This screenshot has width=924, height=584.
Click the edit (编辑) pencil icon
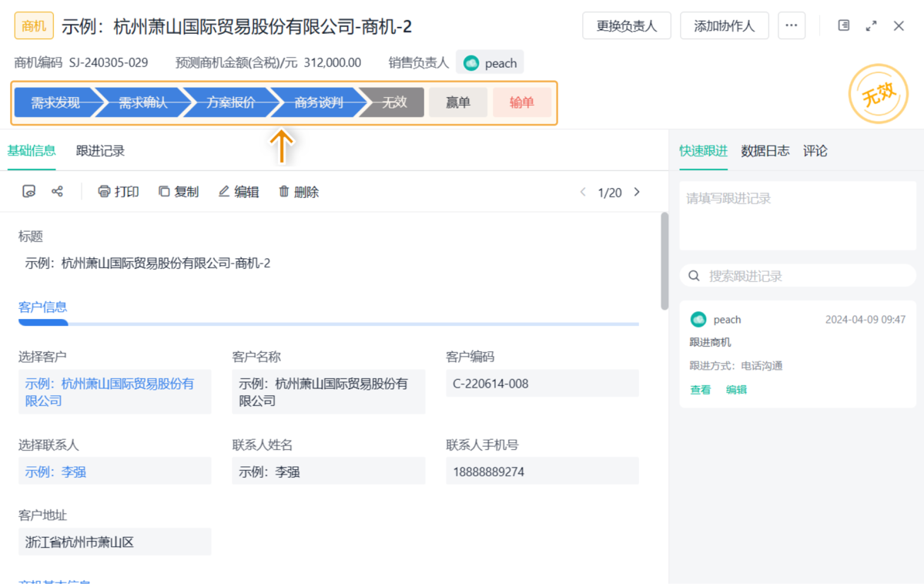pyautogui.click(x=224, y=192)
